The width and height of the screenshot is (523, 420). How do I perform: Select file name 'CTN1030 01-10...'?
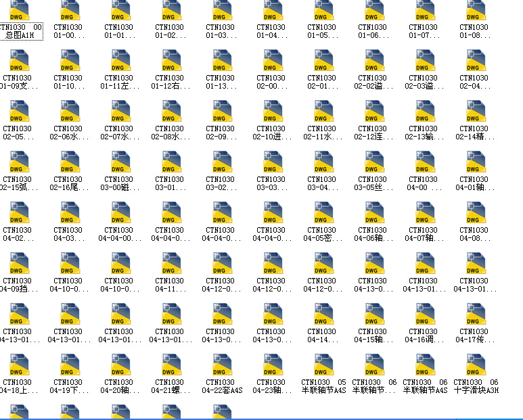(69, 82)
